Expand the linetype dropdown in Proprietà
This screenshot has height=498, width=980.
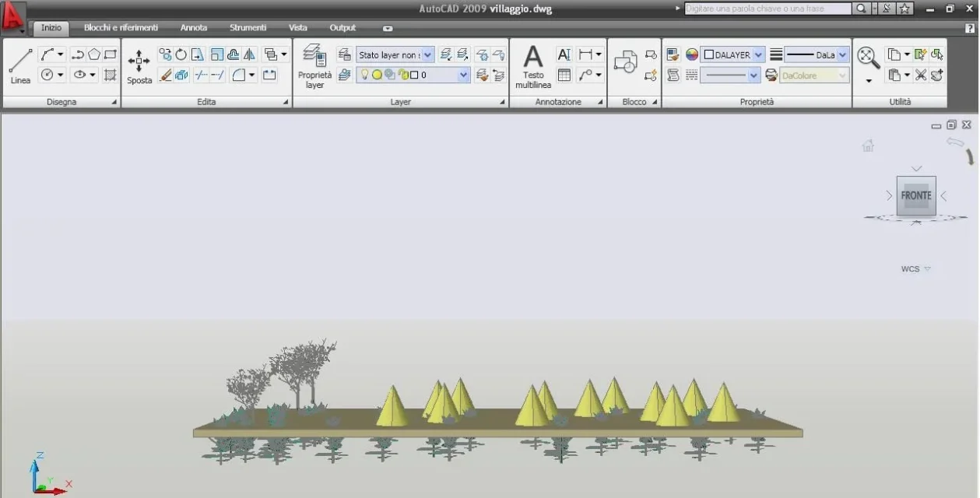click(753, 75)
